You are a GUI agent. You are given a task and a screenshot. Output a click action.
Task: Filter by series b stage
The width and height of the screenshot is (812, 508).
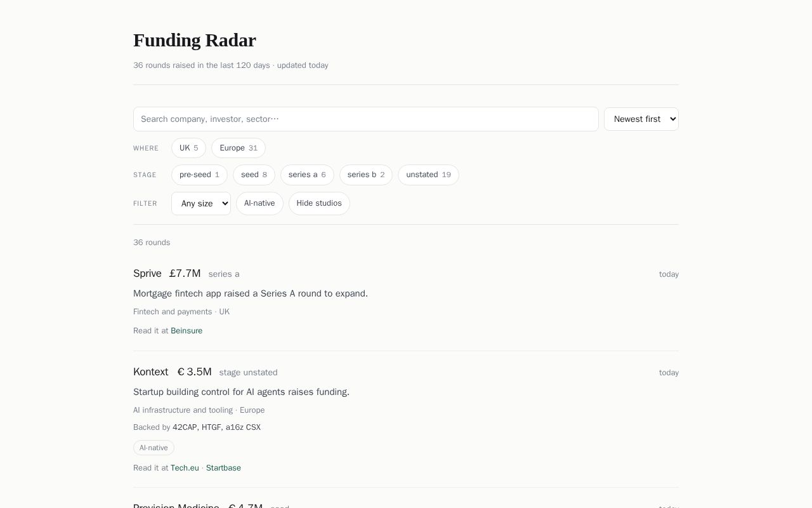(366, 175)
